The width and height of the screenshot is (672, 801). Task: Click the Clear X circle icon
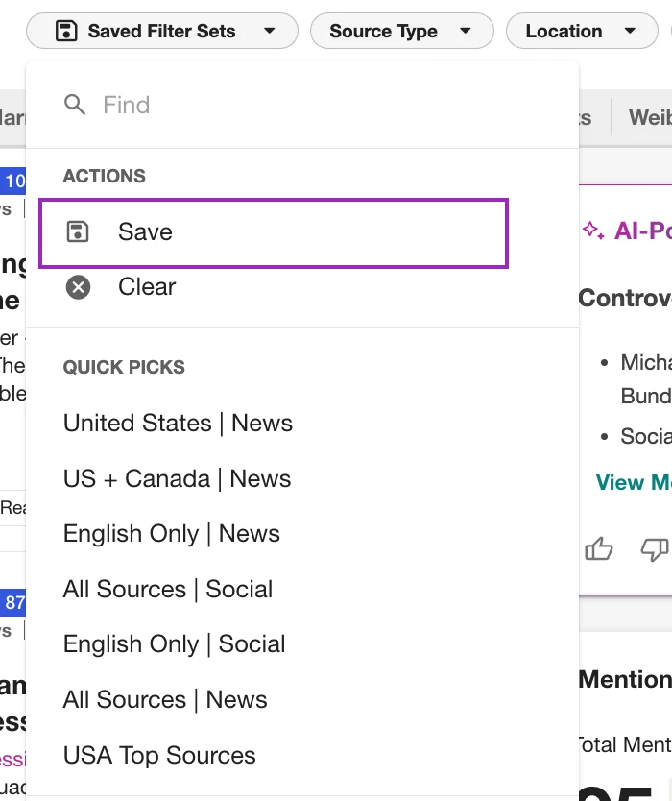coord(77,287)
